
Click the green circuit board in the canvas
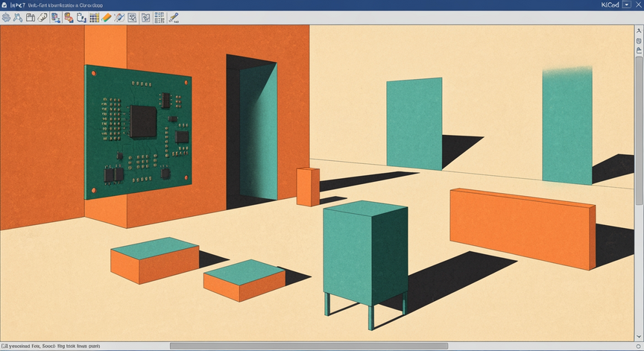tap(138, 132)
